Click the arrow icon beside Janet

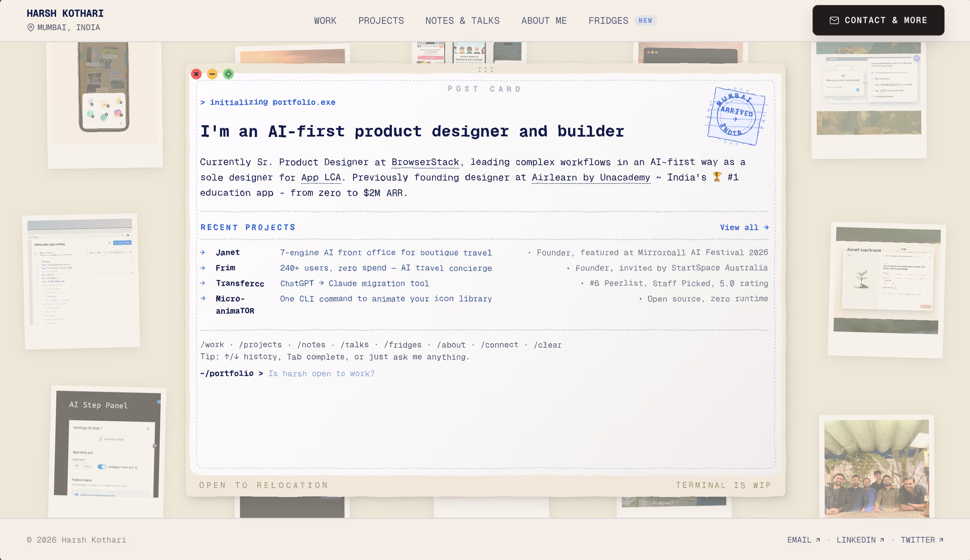pyautogui.click(x=203, y=252)
